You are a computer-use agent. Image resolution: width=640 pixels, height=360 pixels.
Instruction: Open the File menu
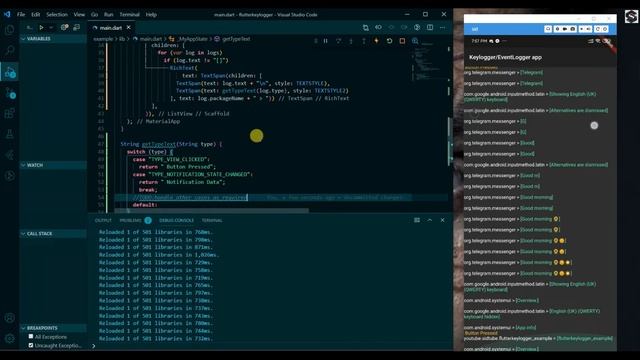coord(21,14)
